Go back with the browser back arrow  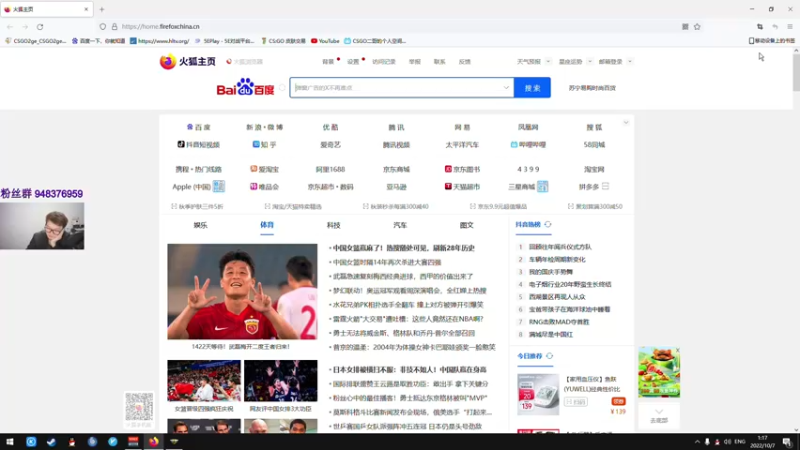pyautogui.click(x=10, y=27)
